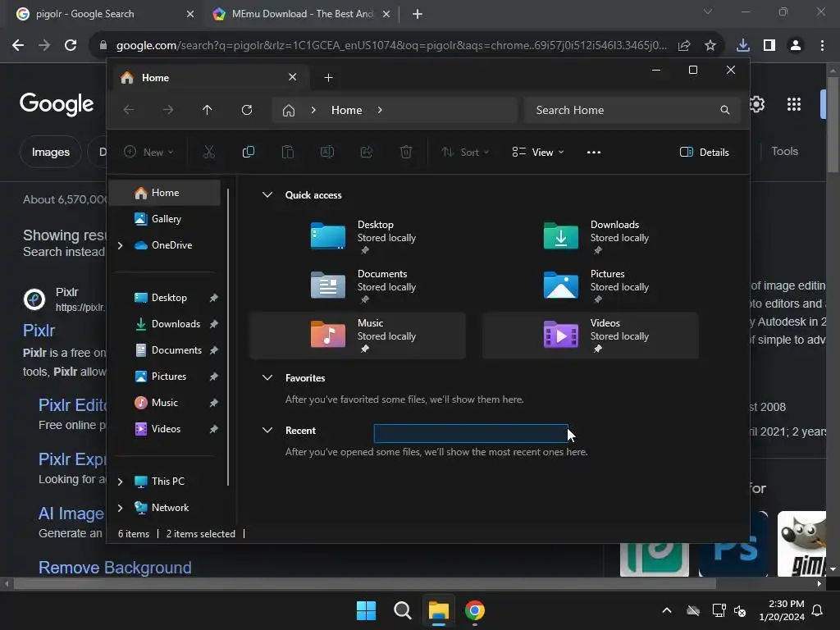Open the See more ellipsis menu

(x=594, y=152)
